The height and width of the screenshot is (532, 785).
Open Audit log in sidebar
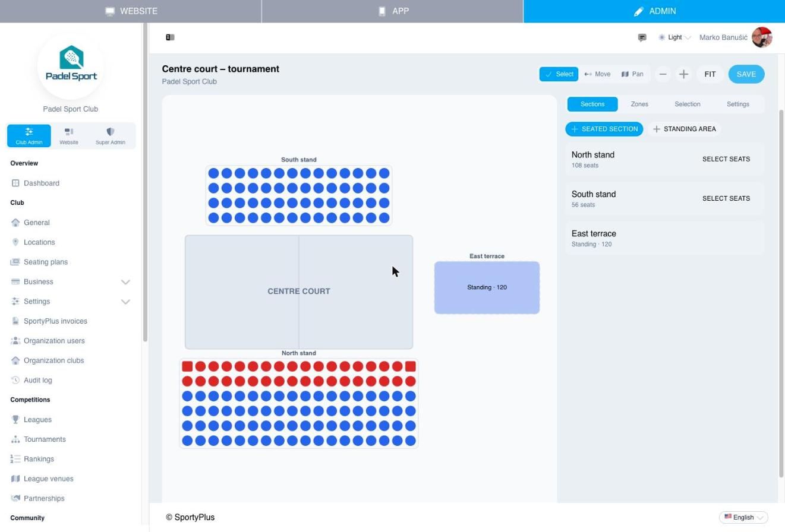38,380
